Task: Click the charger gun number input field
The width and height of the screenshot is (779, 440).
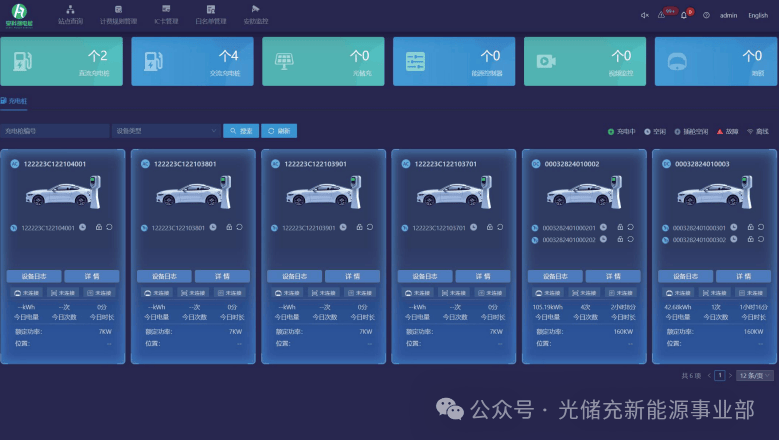Action: click(55, 131)
